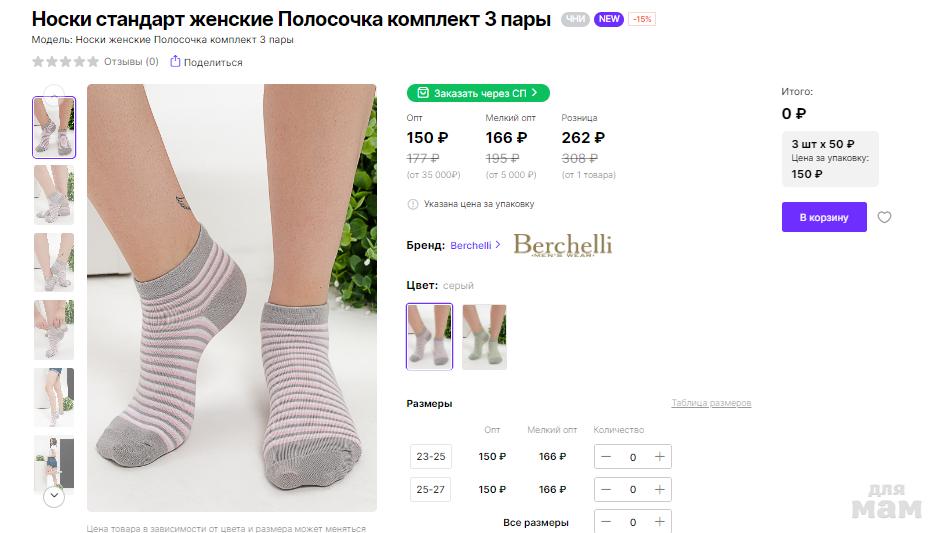
Task: Decrease quantity for size 25-27
Action: (607, 490)
